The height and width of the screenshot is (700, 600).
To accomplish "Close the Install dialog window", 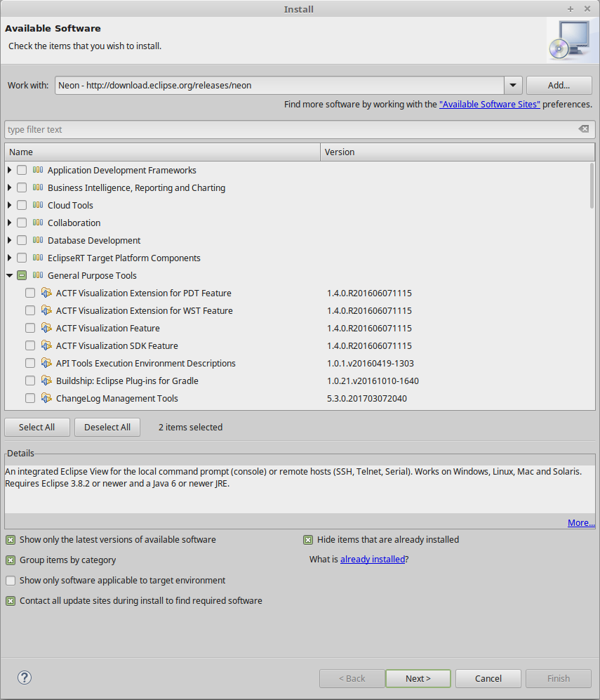I will (587, 9).
